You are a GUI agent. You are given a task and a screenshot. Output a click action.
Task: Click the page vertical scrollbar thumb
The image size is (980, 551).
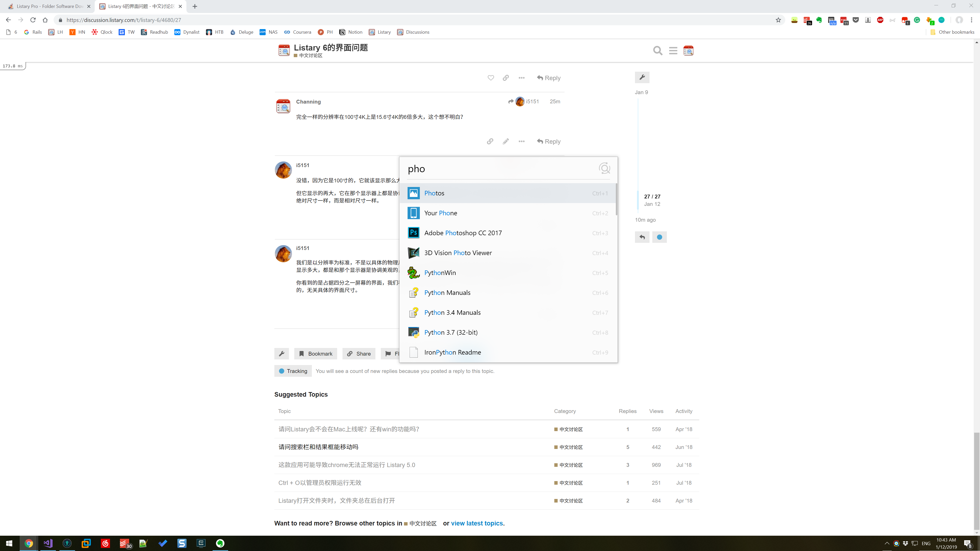[x=977, y=481]
